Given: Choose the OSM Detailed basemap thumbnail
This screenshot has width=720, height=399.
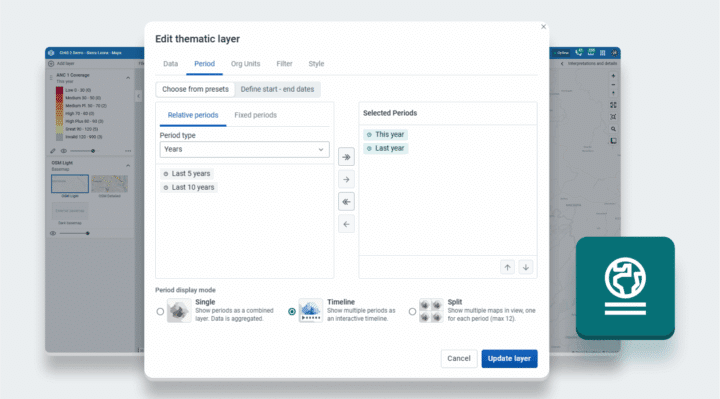Looking at the screenshot, I should click(109, 184).
